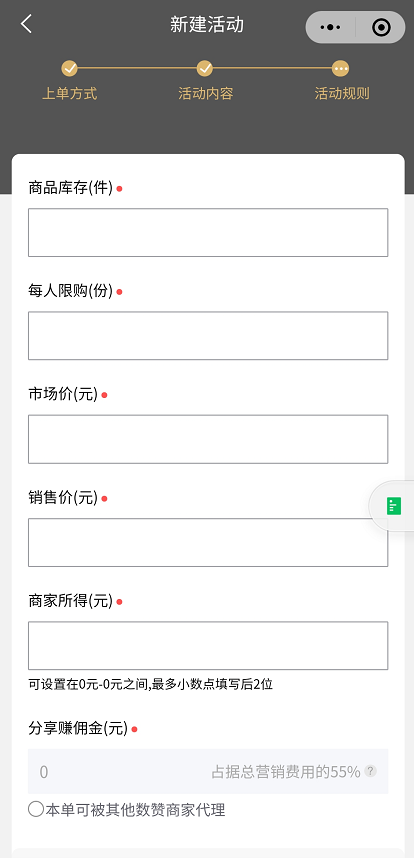Go to 活动内容 step label
This screenshot has height=858, width=414.
pos(206,94)
